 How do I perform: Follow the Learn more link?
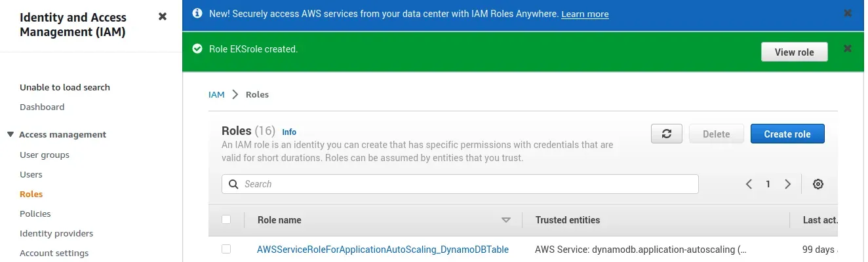click(585, 14)
